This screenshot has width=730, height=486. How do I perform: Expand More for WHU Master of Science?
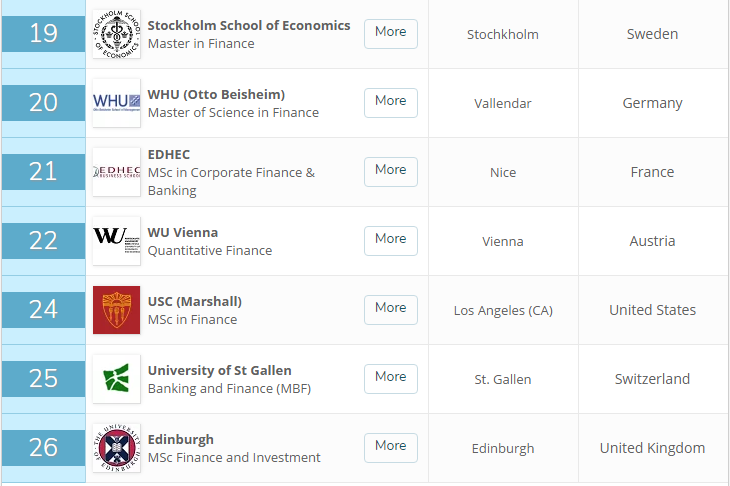pyautogui.click(x=390, y=101)
